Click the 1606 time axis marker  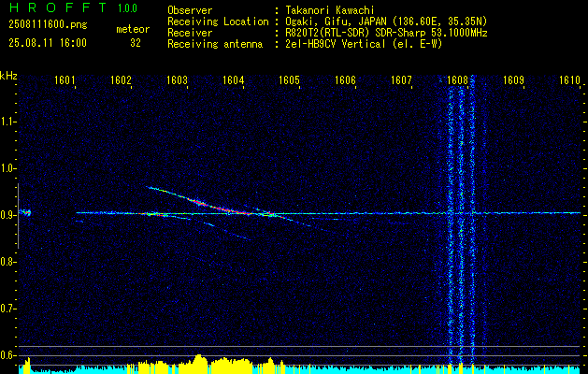point(345,79)
